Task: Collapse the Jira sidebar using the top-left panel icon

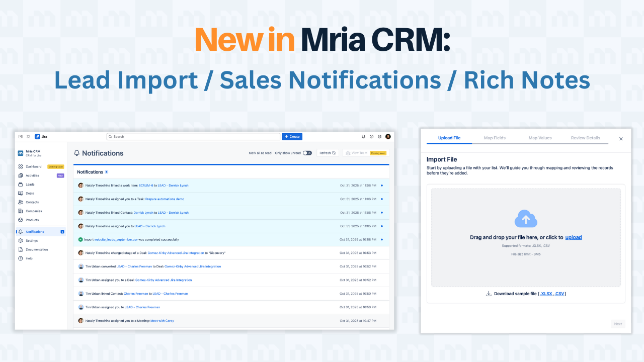Action: (x=21, y=137)
